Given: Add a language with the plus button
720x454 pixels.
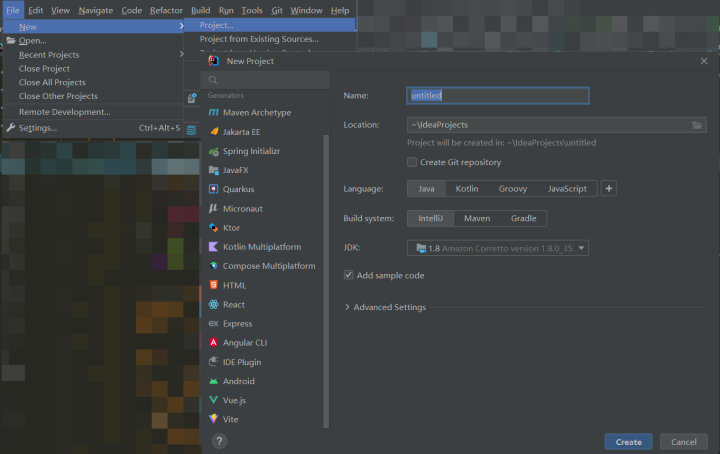Looking at the screenshot, I should (x=609, y=189).
